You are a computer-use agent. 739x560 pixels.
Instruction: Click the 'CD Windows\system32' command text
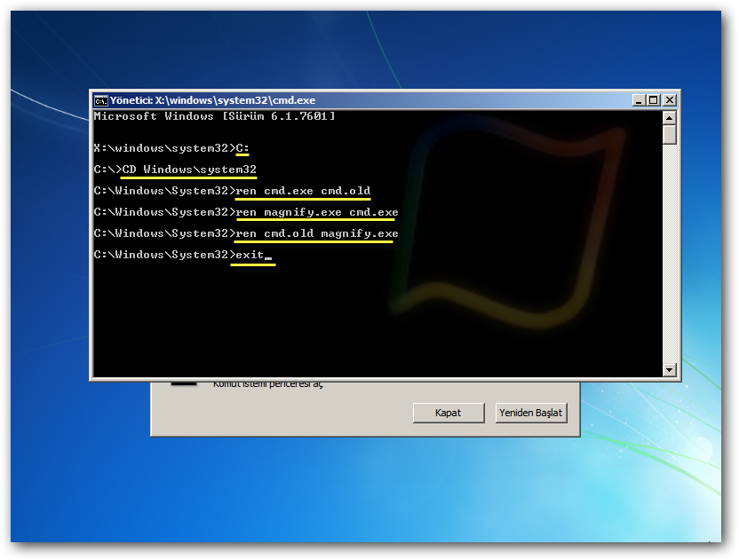[189, 170]
